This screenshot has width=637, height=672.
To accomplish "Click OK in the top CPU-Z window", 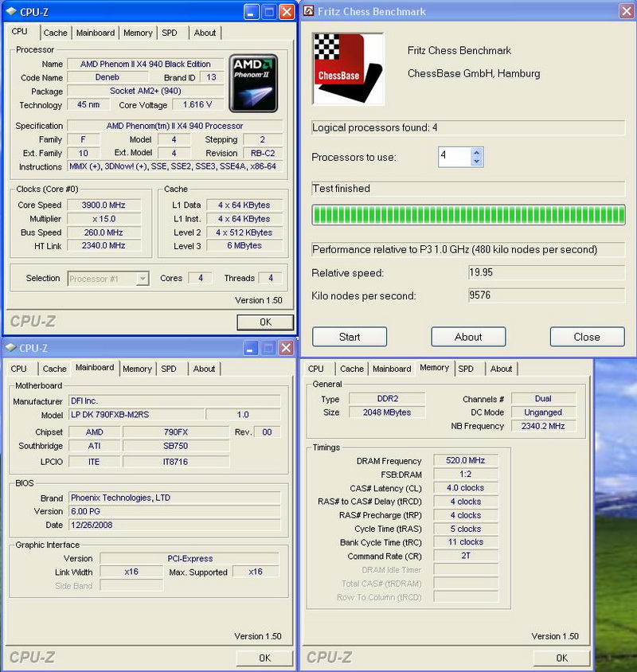I will (x=265, y=322).
